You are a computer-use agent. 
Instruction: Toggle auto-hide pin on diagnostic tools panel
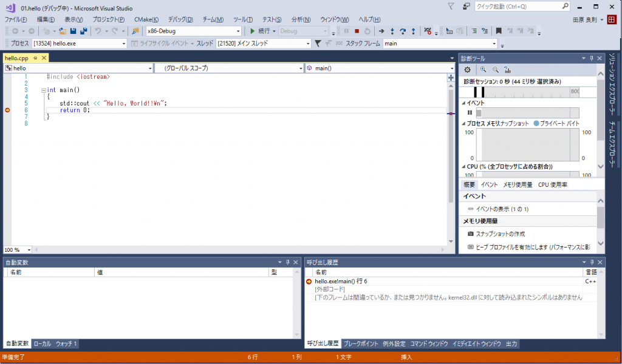coord(592,58)
